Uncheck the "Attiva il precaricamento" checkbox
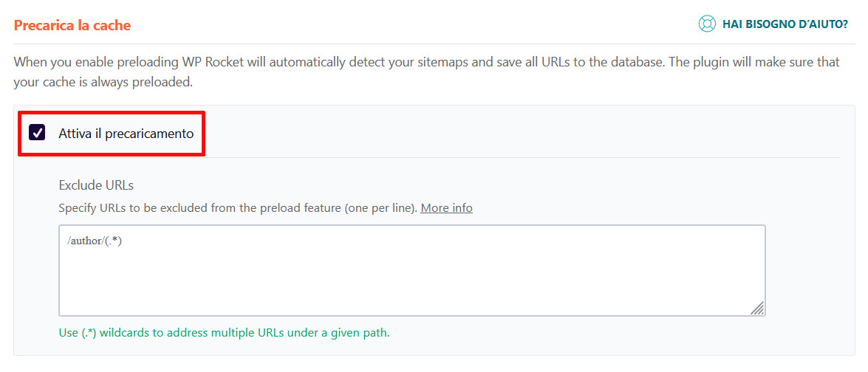 (37, 134)
